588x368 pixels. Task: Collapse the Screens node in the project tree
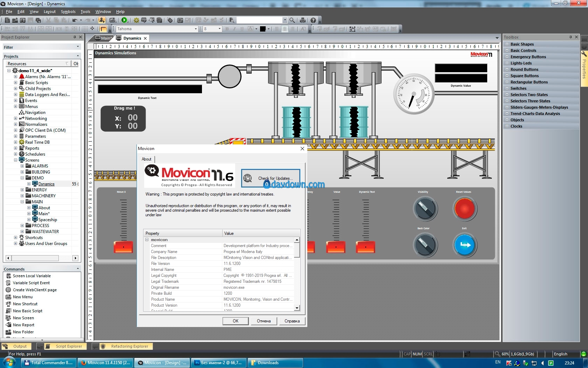[15, 160]
